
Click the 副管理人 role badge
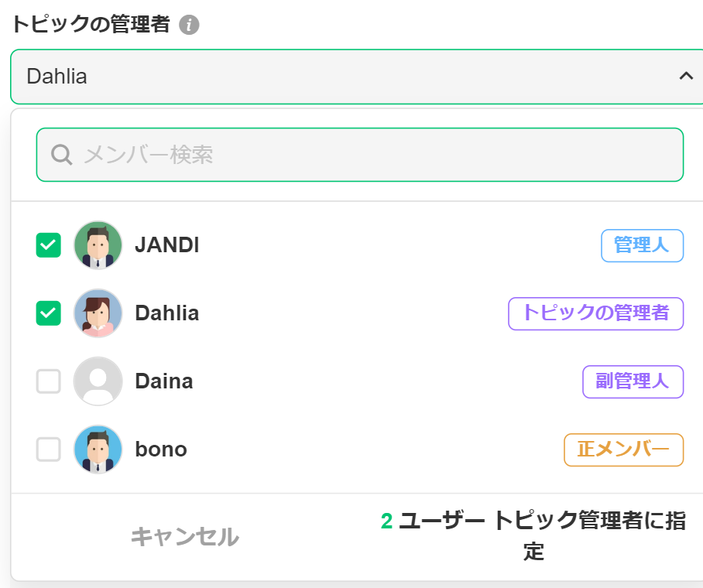point(633,381)
